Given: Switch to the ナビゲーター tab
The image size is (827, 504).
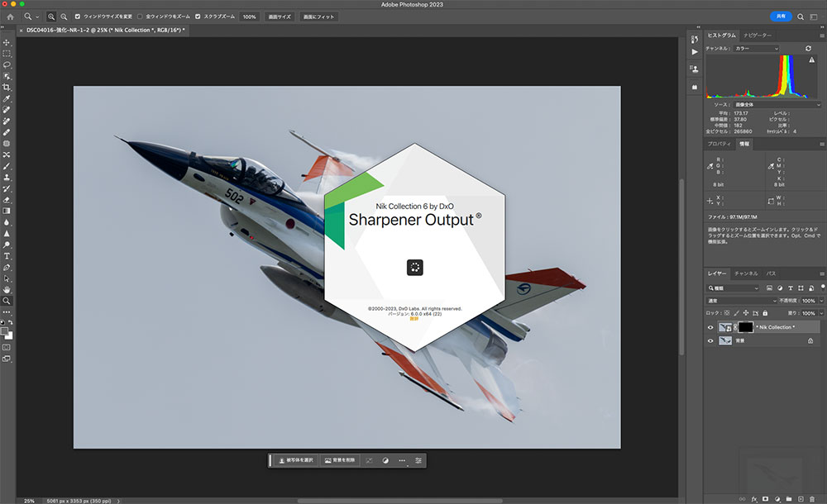Looking at the screenshot, I should click(758, 36).
